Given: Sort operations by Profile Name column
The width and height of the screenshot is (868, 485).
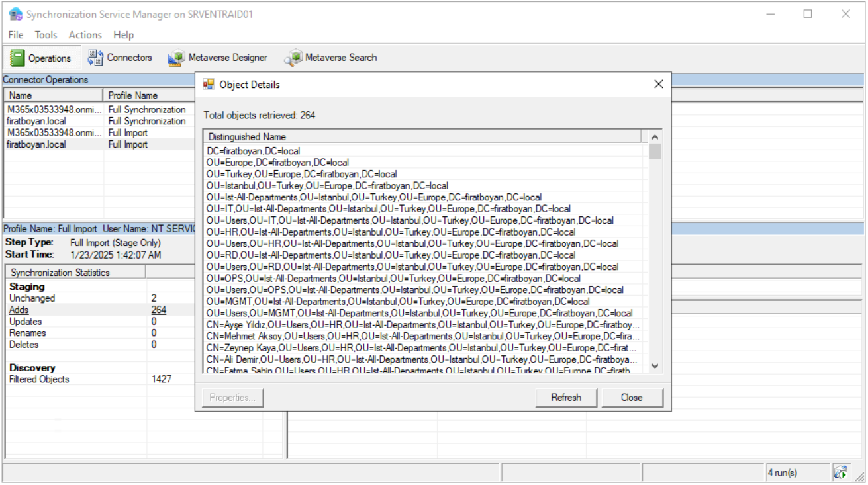Looking at the screenshot, I should point(150,95).
